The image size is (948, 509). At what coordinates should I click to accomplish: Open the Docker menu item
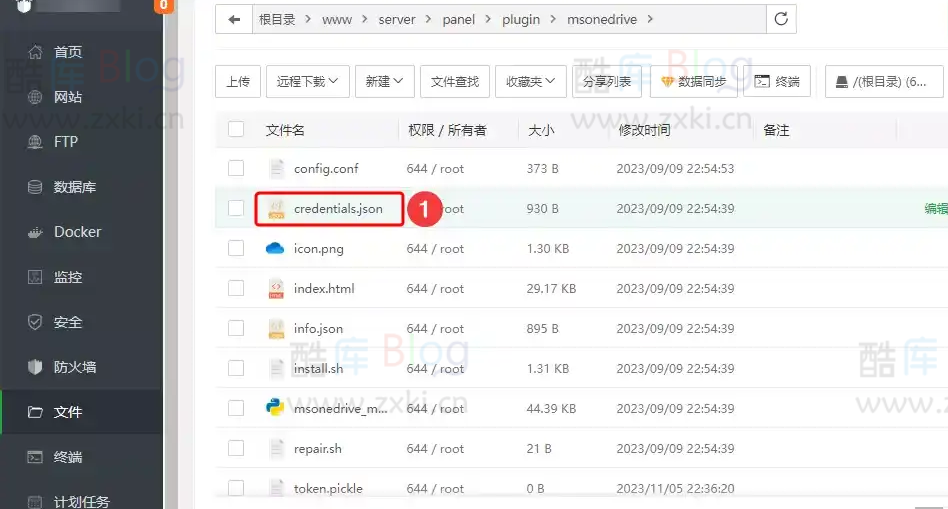pyautogui.click(x=77, y=232)
